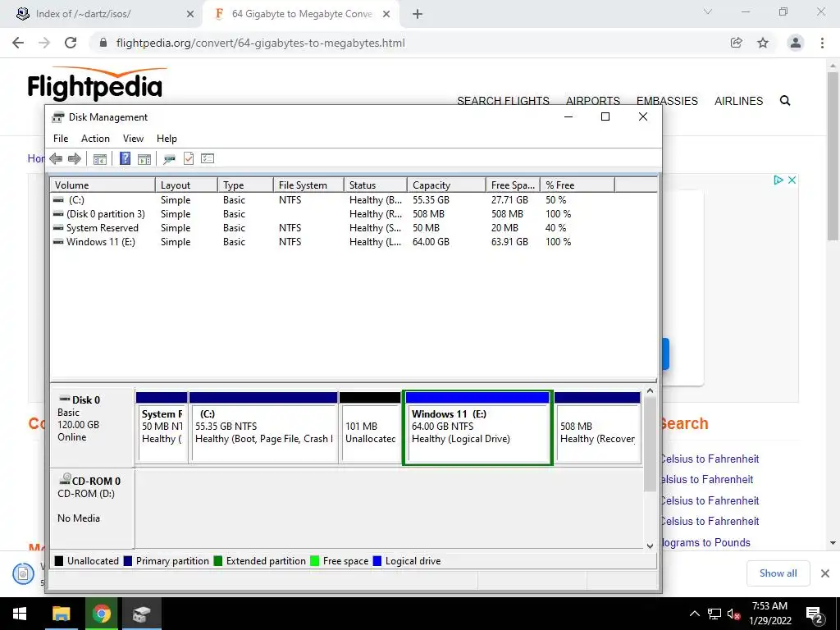Reload the Chrome page
The image size is (840, 630).
(x=71, y=43)
